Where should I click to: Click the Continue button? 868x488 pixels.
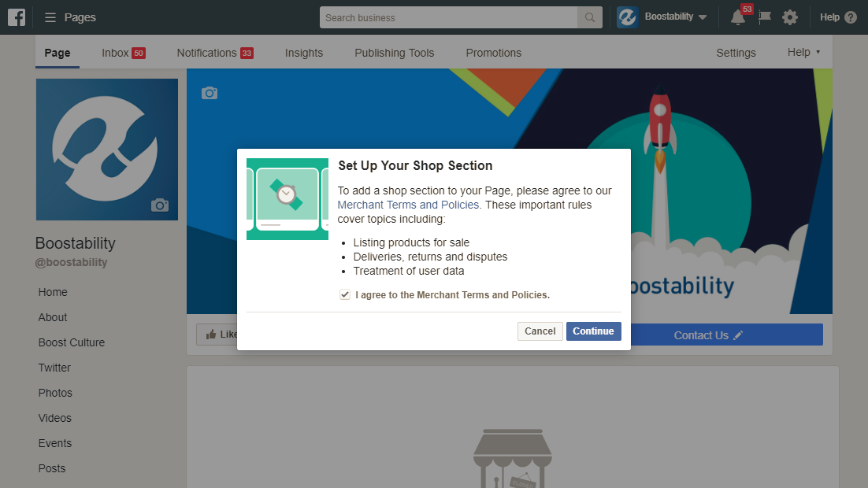click(x=593, y=331)
